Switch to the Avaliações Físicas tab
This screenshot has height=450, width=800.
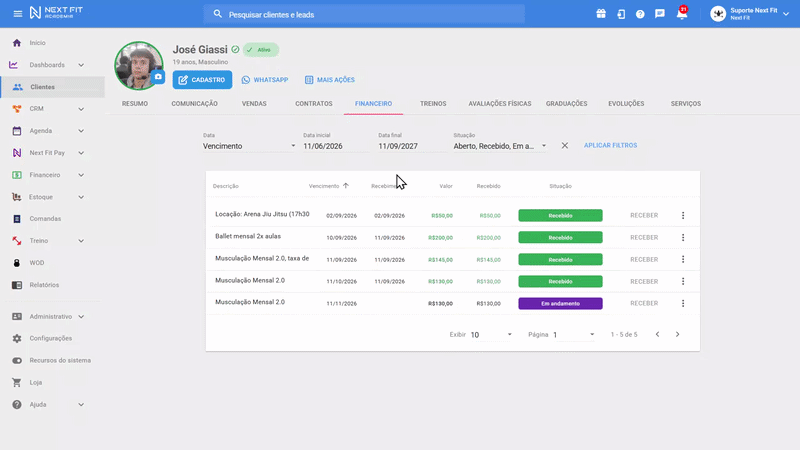pos(499,104)
